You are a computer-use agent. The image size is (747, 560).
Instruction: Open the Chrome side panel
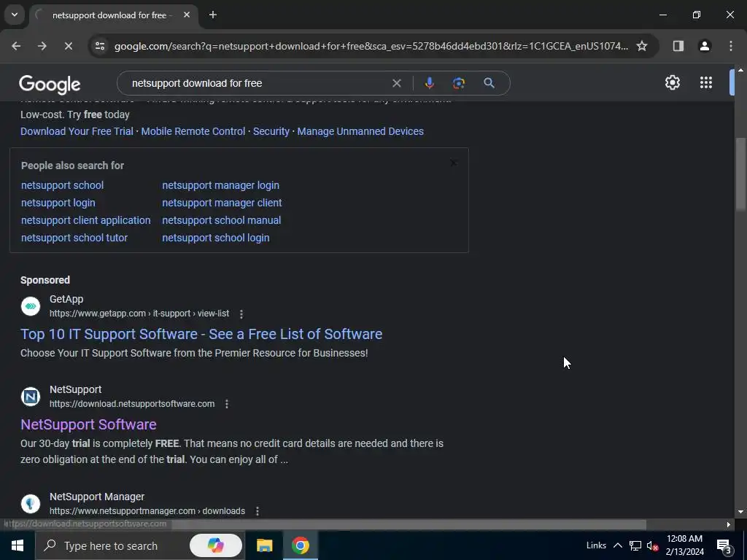coord(678,46)
